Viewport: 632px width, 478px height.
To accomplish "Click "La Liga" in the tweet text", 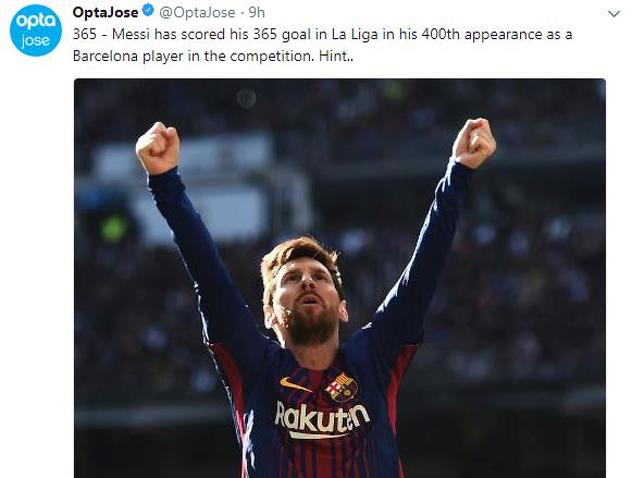I will 355,34.
